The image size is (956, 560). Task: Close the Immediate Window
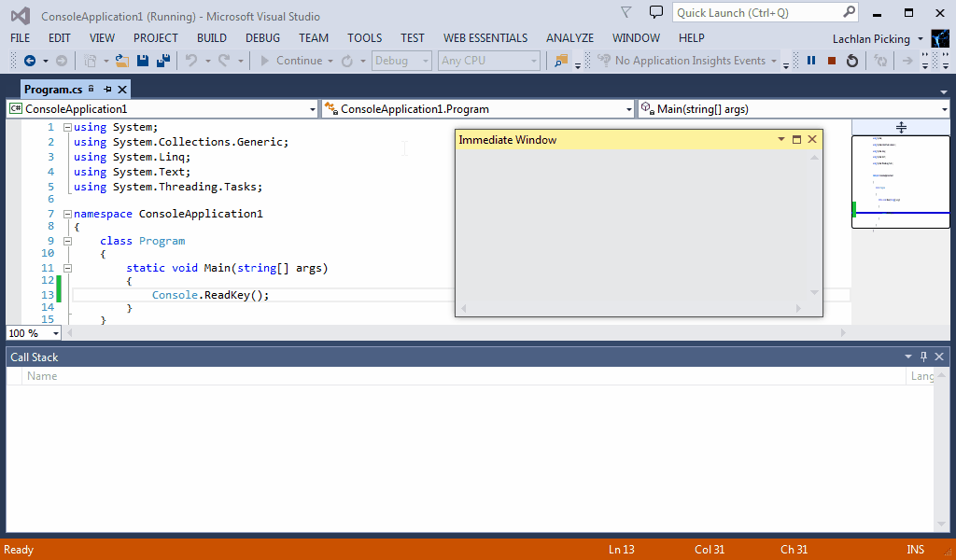[x=812, y=140]
